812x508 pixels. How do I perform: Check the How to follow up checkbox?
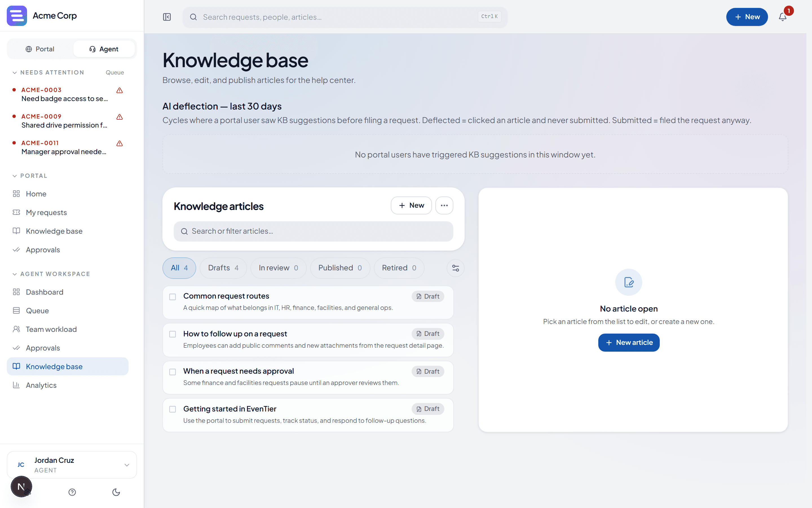point(173,334)
